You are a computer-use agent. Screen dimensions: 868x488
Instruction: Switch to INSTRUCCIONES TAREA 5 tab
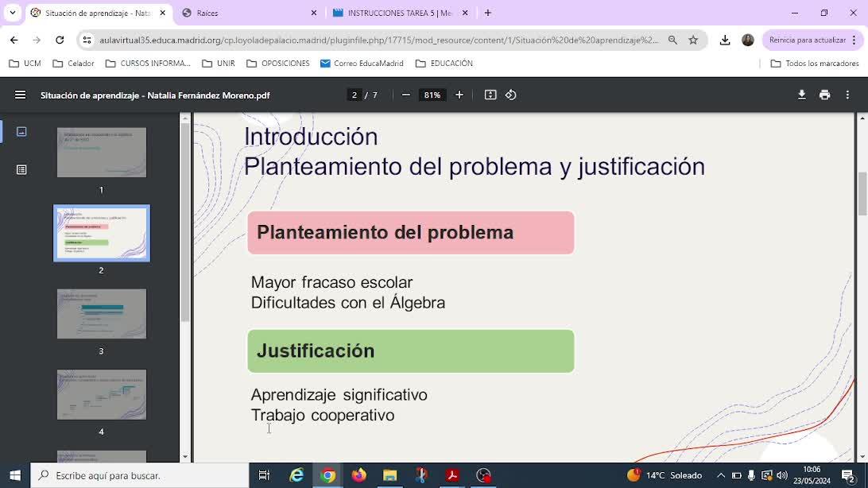[401, 13]
